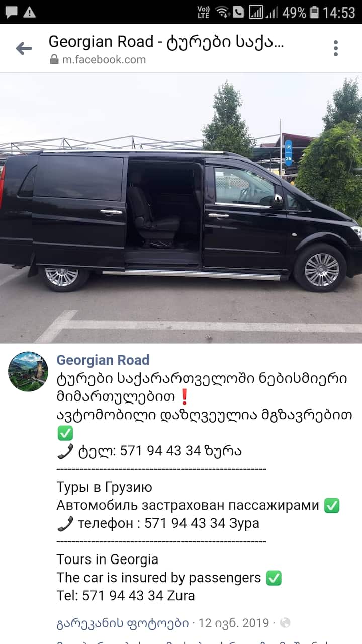
Task: Tap the Russian телефон number line
Action: (x=158, y=523)
